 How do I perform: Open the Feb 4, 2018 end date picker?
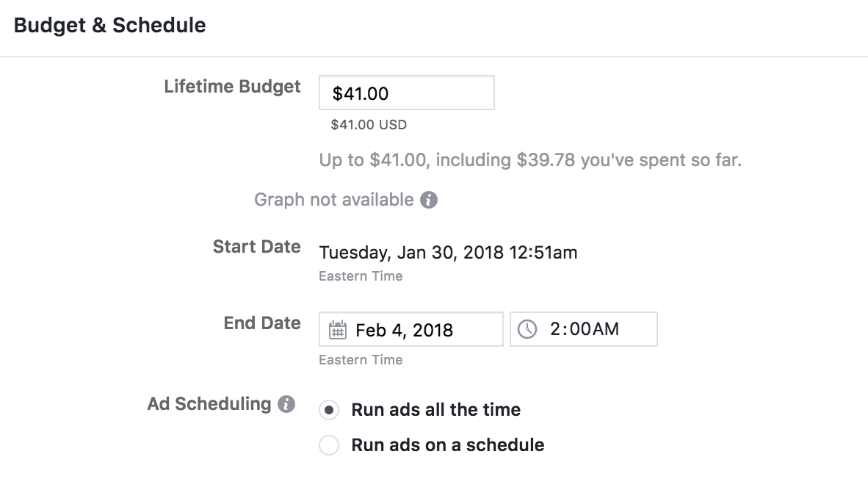(411, 330)
